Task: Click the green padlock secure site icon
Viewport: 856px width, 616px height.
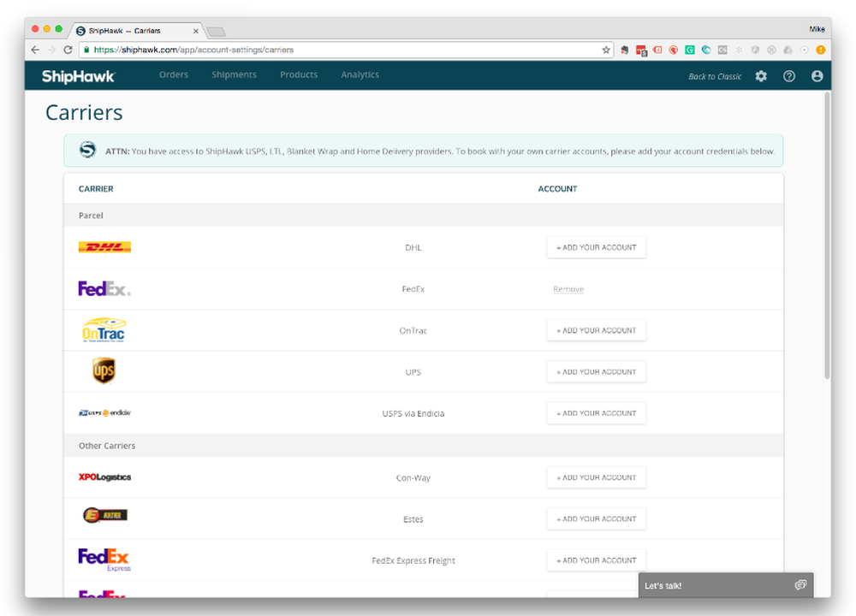Action: (86, 50)
